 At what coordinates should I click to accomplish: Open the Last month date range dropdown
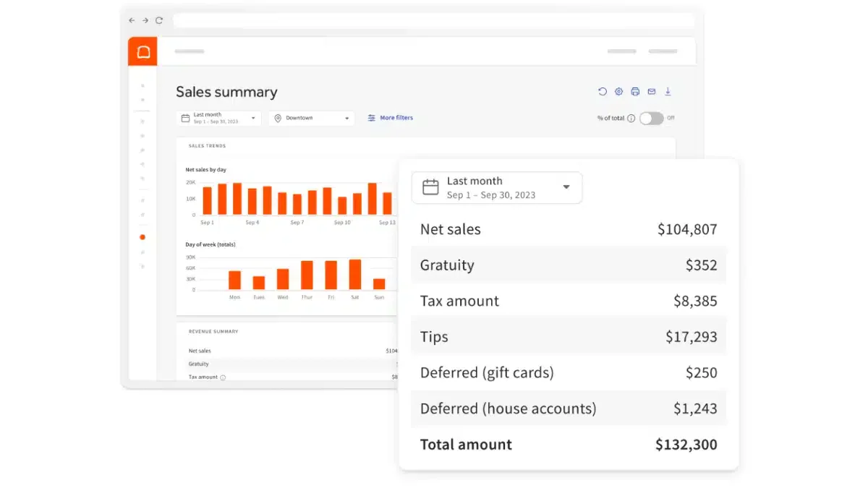tap(218, 118)
